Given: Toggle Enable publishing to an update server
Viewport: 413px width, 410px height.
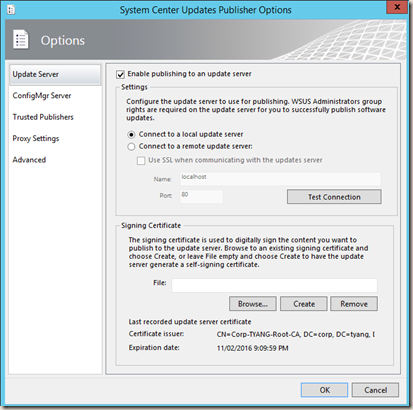Looking at the screenshot, I should 120,74.
